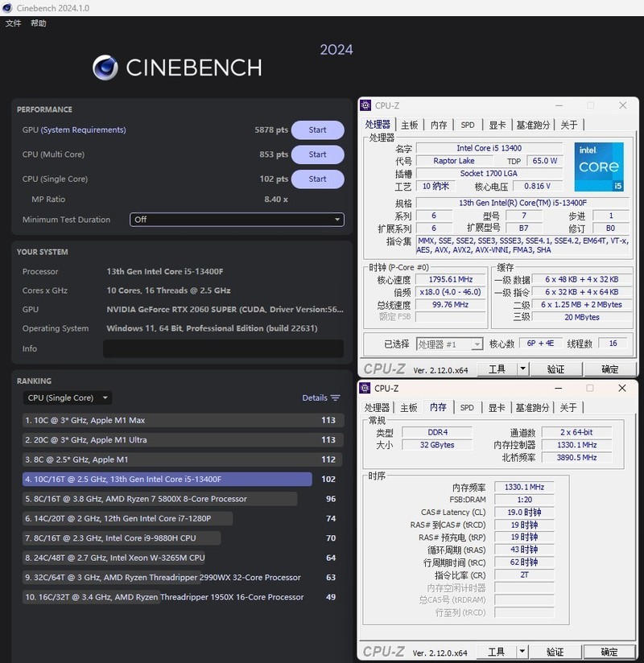
Task: Click the 32 GBytes memory size field
Action: coord(437,445)
